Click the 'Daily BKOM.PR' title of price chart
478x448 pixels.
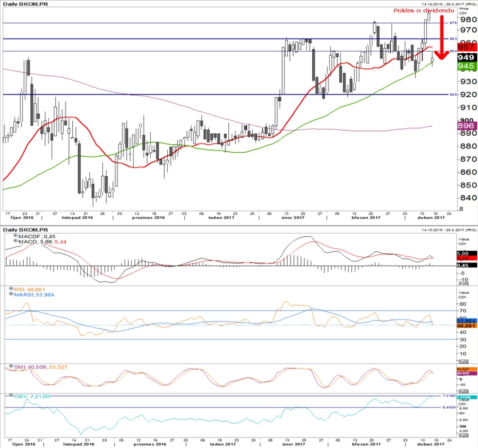(26, 4)
